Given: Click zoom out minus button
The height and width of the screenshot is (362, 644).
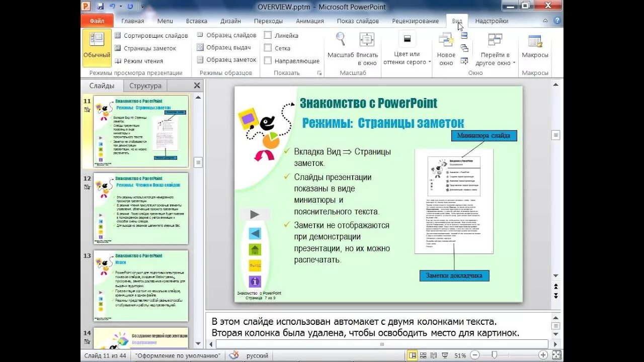Looking at the screenshot, I should tap(474, 355).
